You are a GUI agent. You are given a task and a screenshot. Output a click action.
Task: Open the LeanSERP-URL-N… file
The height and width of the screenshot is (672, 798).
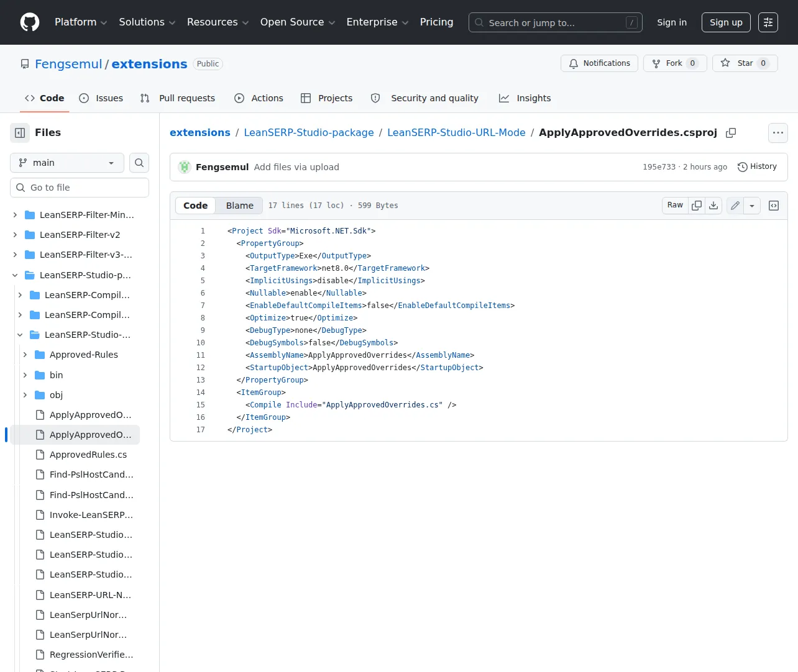(x=91, y=595)
